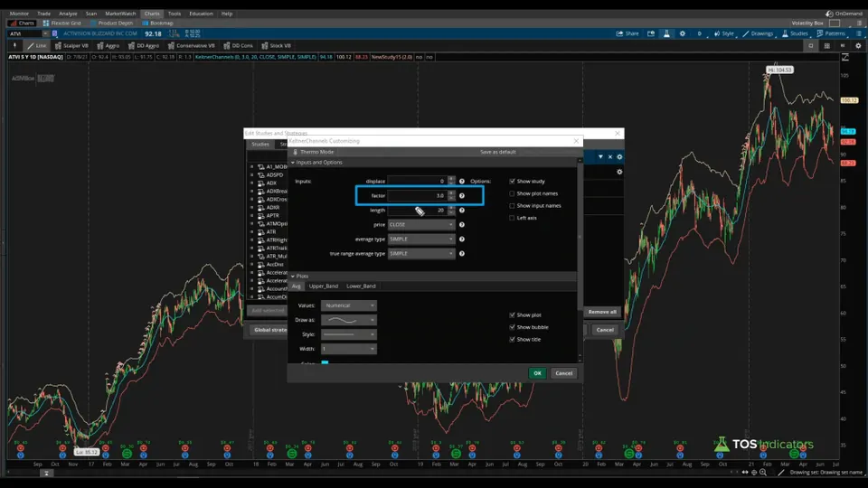Show help for true range average type
The height and width of the screenshot is (488, 868).
point(462,253)
